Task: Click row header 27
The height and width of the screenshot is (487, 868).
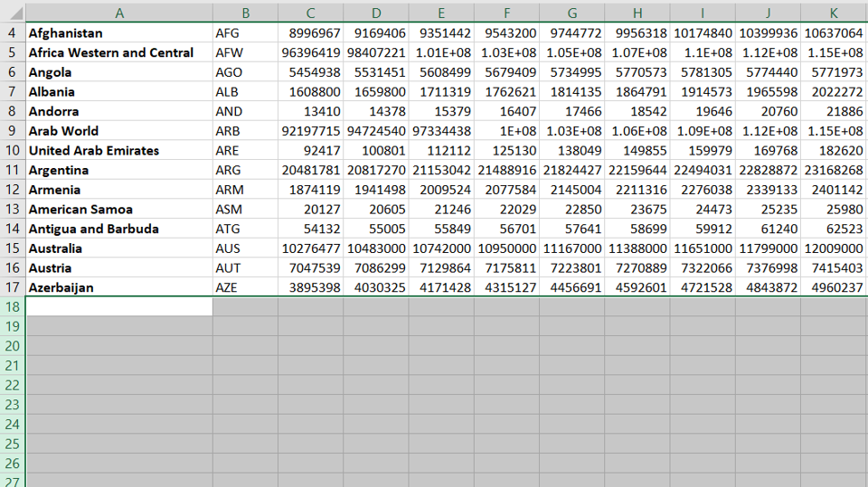Action: coord(12,481)
